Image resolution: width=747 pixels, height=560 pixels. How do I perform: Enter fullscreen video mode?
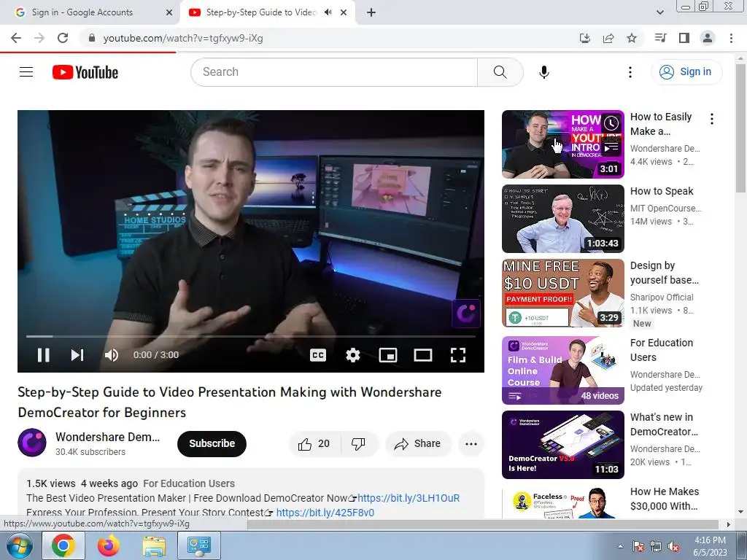458,355
